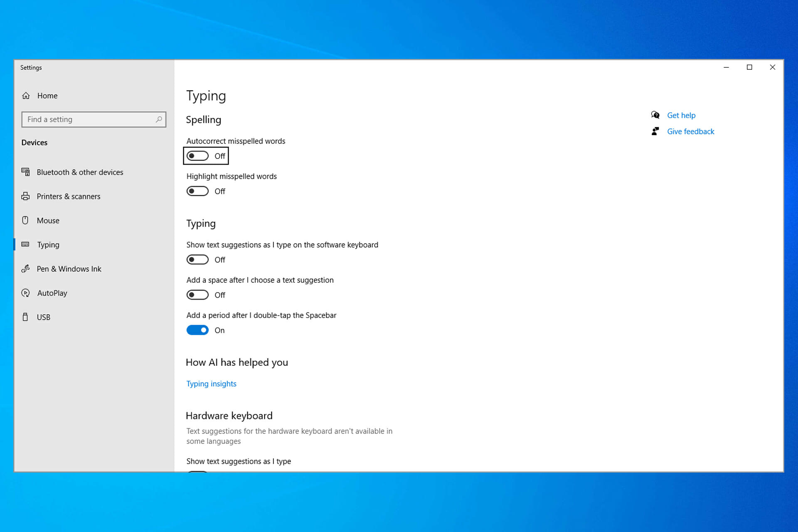
Task: Toggle text suggestions on software keyboard
Action: pos(197,260)
